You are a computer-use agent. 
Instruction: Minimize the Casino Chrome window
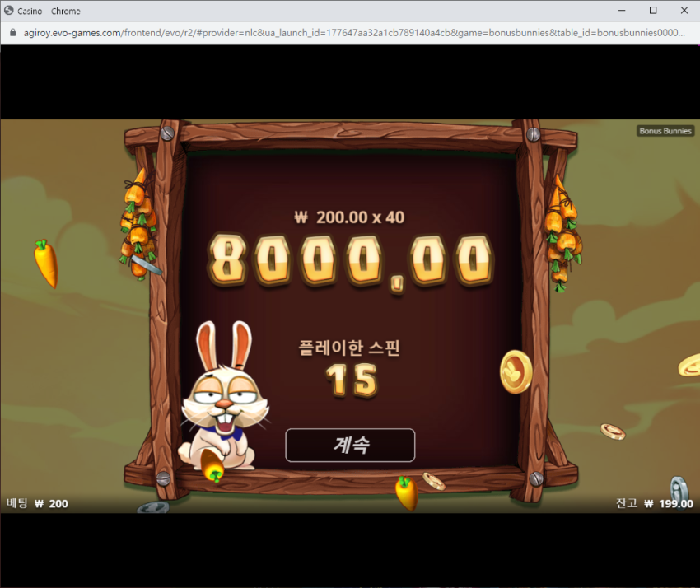pyautogui.click(x=622, y=10)
